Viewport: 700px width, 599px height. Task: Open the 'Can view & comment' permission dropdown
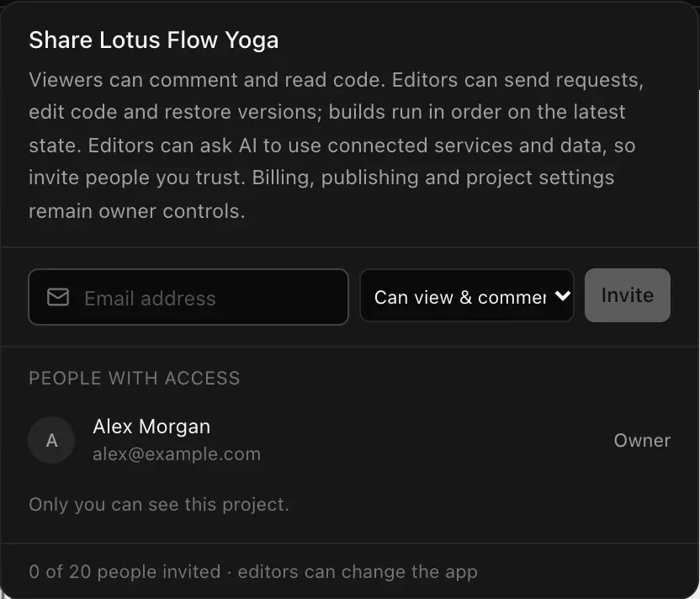[466, 296]
